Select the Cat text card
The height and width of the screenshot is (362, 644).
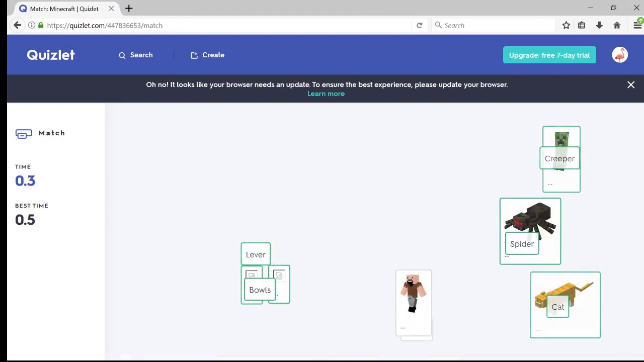tap(558, 307)
